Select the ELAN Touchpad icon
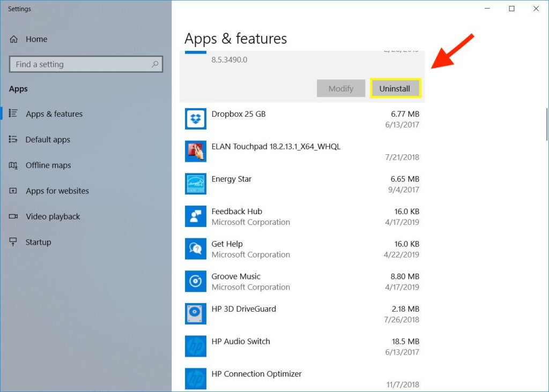Image resolution: width=549 pixels, height=392 pixels. pyautogui.click(x=196, y=152)
